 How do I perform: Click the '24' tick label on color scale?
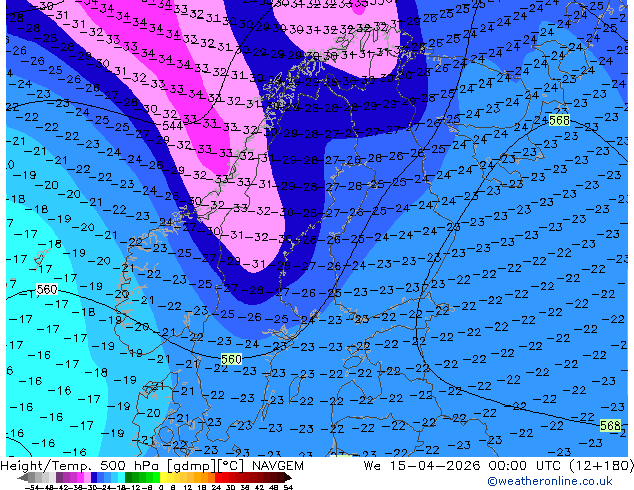coord(216,487)
